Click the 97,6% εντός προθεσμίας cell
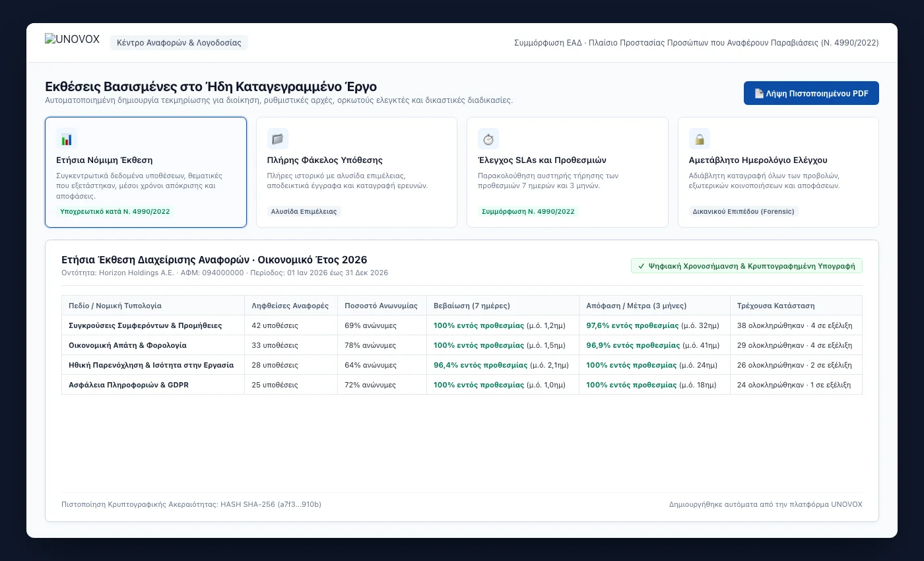Screen dimensions: 924x561 pyautogui.click(x=655, y=325)
